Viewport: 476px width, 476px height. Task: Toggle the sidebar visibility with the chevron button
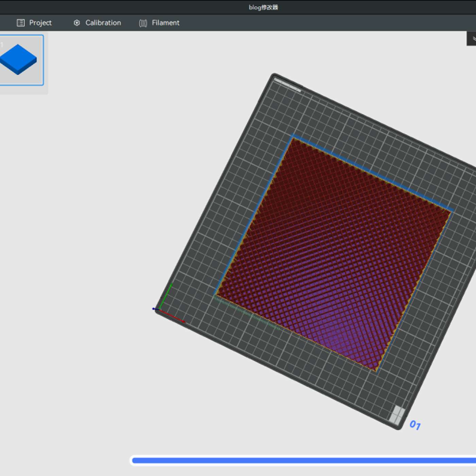click(x=473, y=38)
